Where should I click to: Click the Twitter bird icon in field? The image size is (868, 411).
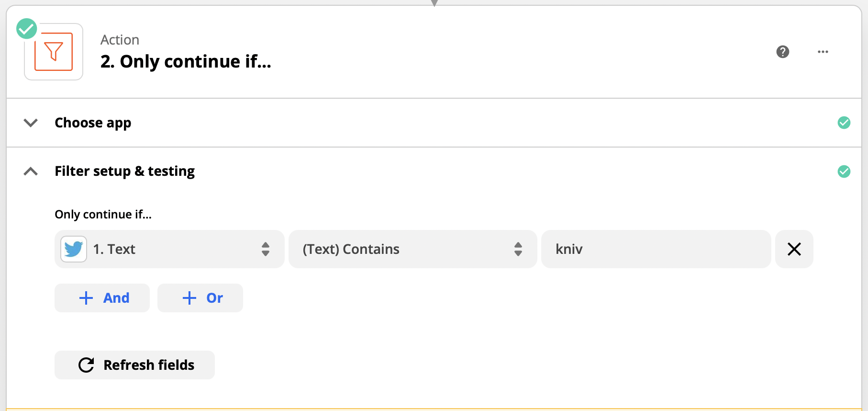(x=74, y=249)
